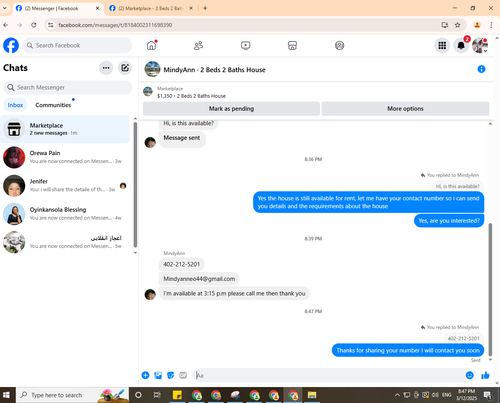Click More options button
Viewport: 500px width, 403px height.
tap(405, 109)
